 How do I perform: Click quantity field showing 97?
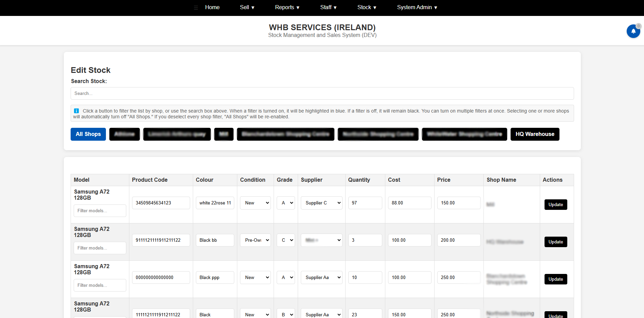click(x=365, y=203)
